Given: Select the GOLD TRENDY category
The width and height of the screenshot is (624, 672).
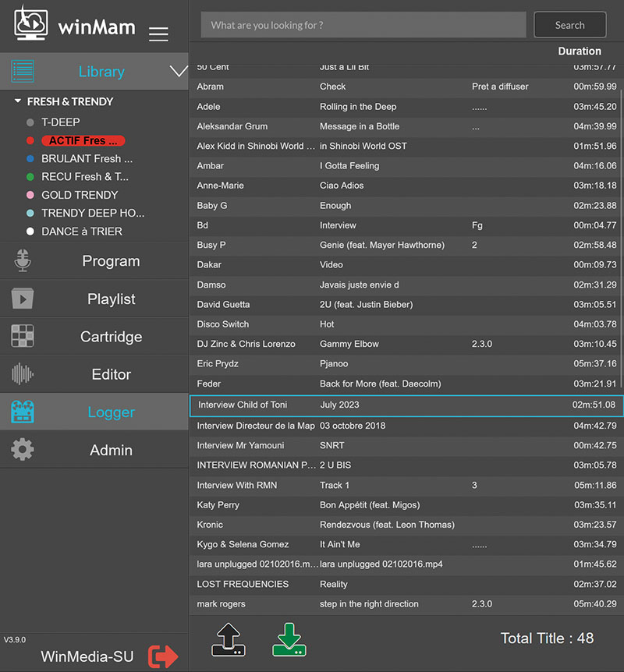Looking at the screenshot, I should point(80,195).
